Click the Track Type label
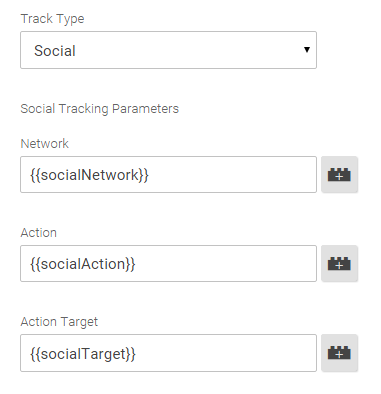Screen dimensions: 381x394 52,19
